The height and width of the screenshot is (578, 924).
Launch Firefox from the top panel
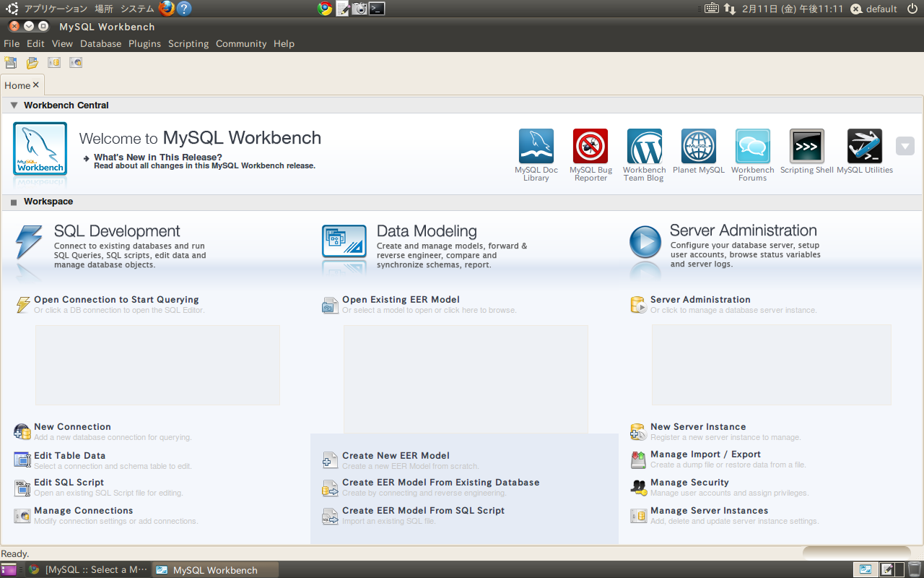coord(167,9)
